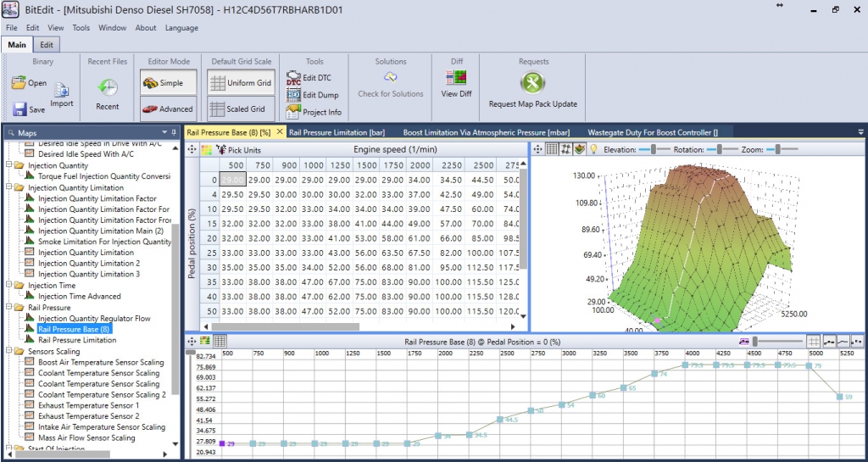Select Injection Time Advanced map

[79, 297]
